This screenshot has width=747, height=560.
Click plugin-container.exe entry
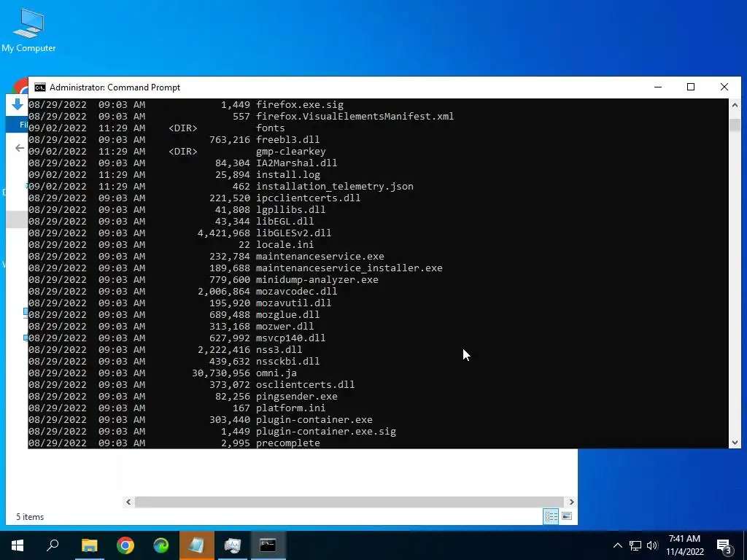[x=314, y=419]
